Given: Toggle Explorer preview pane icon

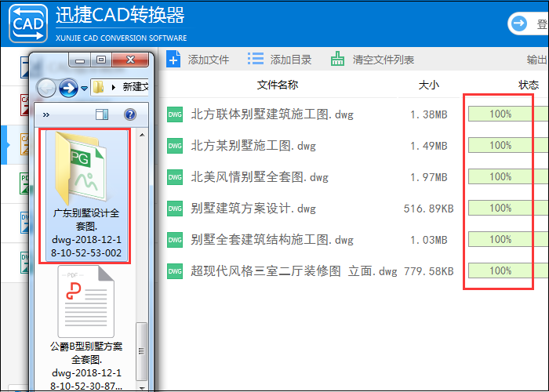Looking at the screenshot, I should 102,114.
